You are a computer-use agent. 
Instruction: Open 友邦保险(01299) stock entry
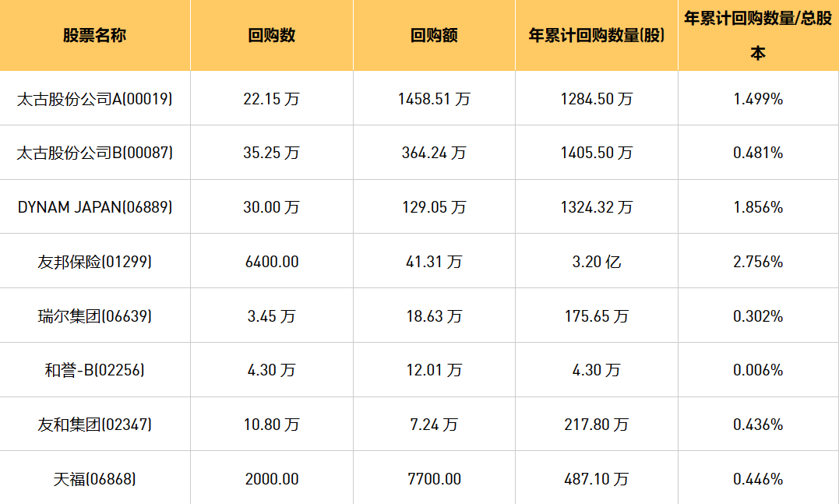[94, 262]
